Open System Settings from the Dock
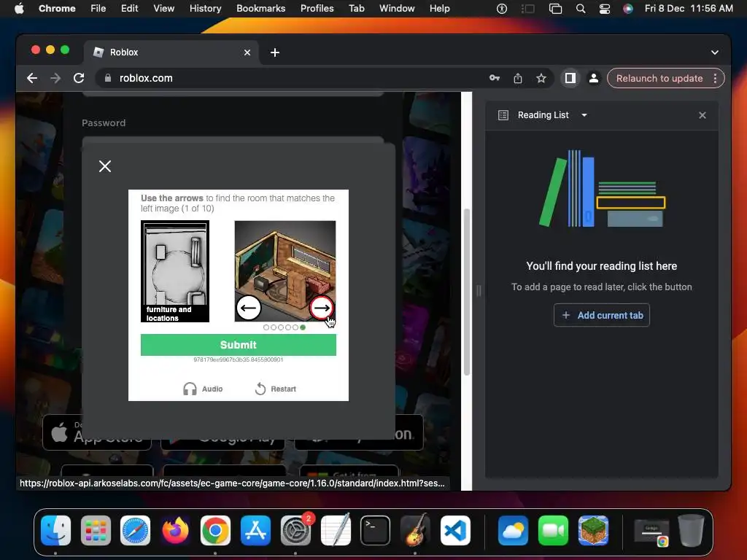 coord(295,531)
